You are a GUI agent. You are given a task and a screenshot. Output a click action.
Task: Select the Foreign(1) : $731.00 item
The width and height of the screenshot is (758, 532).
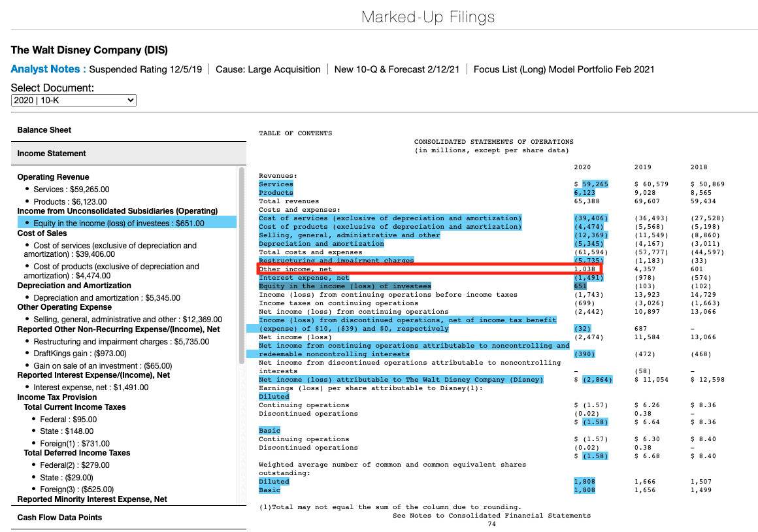pos(75,444)
